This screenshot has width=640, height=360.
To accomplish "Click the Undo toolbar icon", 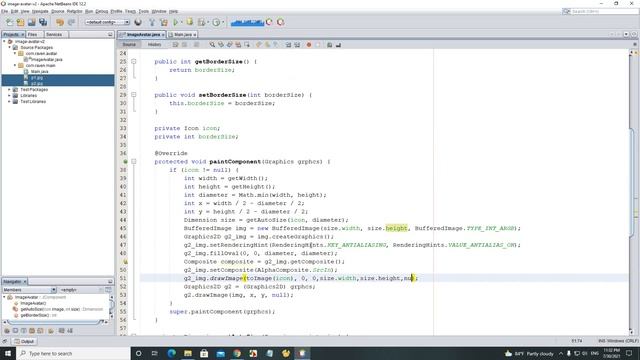I will coord(60,22).
